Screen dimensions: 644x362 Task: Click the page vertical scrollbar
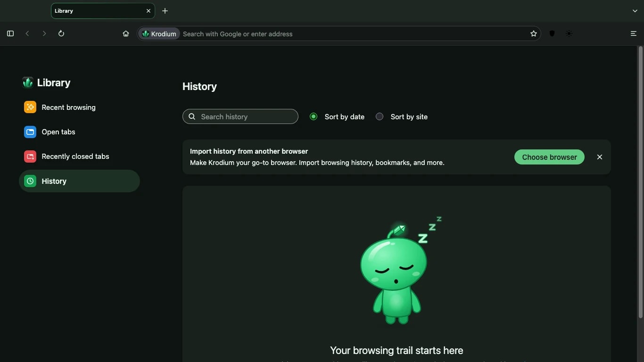click(640, 181)
